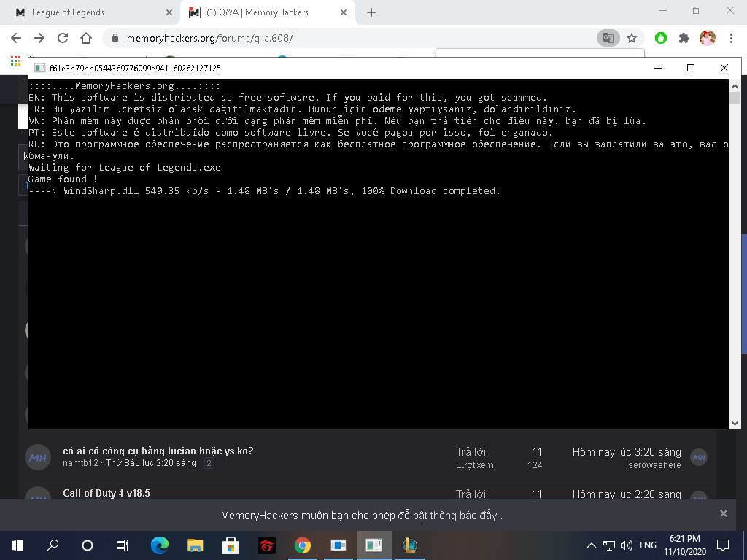Open File Explorer from the taskbar

coord(195,545)
